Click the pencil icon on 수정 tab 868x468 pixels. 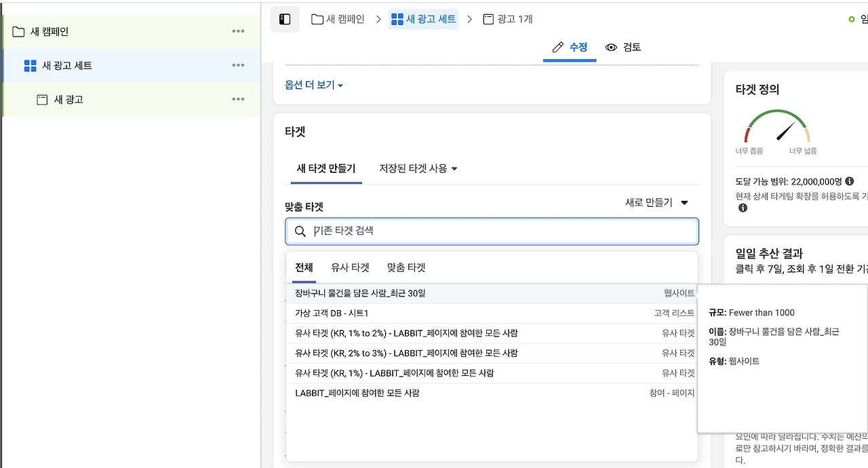pos(558,47)
